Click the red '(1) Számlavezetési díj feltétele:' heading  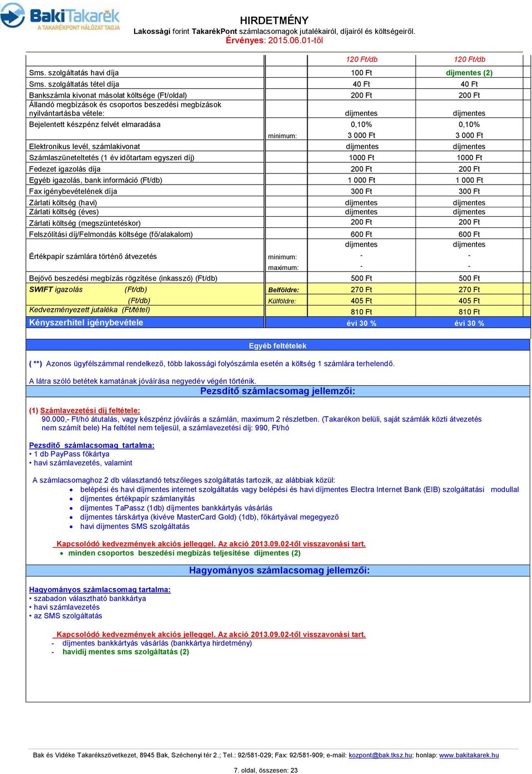(84, 410)
